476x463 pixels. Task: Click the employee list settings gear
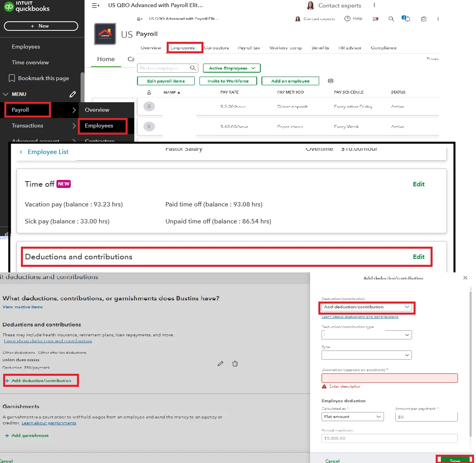[x=331, y=81]
